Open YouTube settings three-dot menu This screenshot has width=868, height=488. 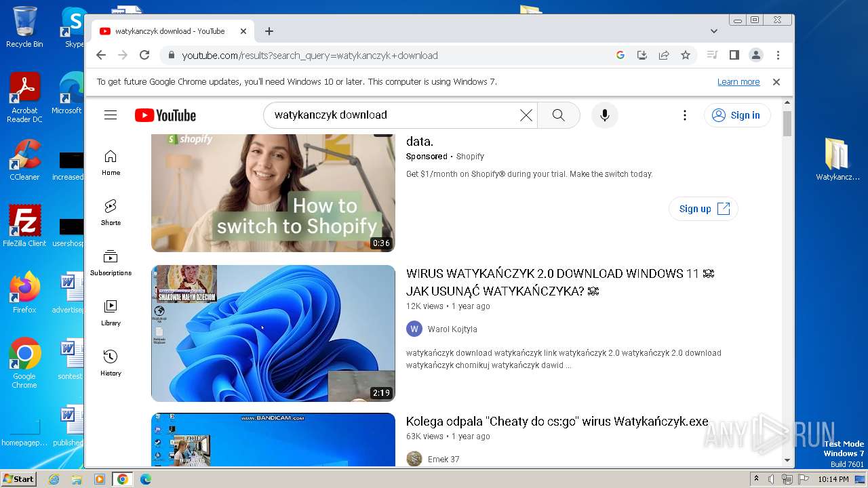[x=685, y=115]
